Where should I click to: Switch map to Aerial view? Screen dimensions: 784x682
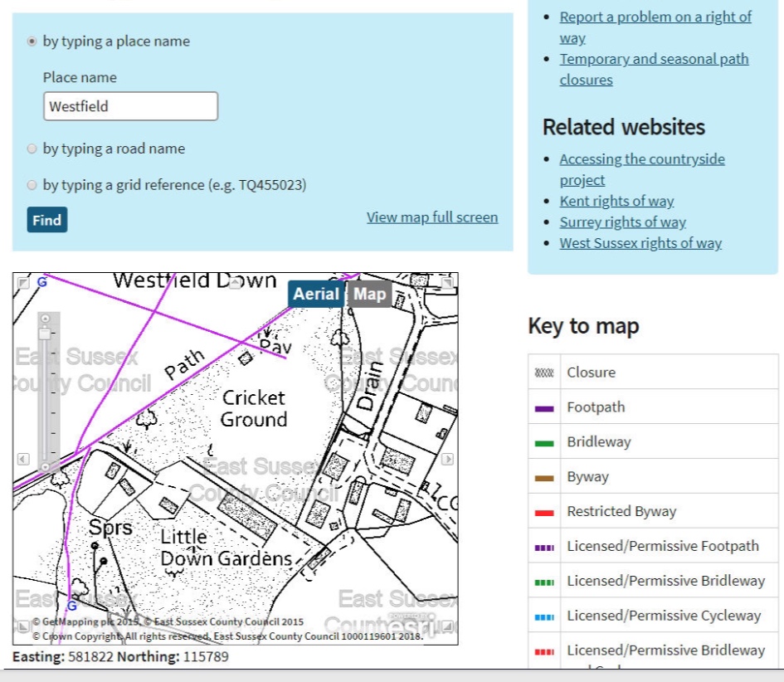point(316,294)
